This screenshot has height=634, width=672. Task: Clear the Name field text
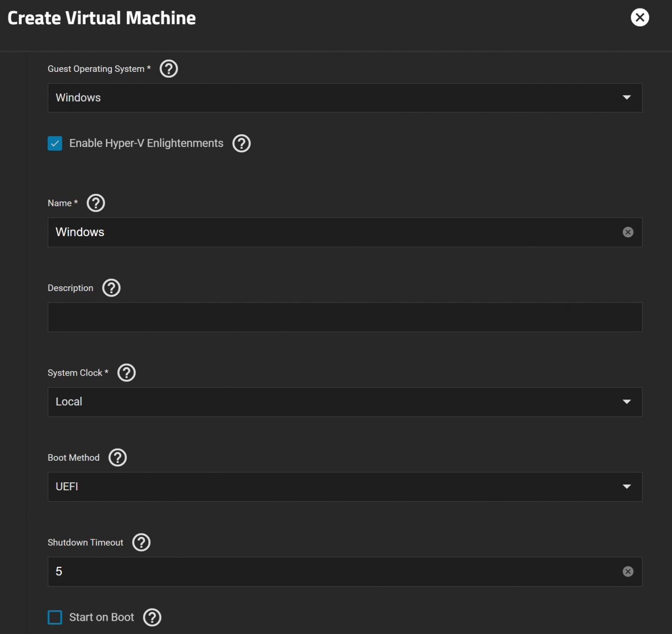[628, 232]
